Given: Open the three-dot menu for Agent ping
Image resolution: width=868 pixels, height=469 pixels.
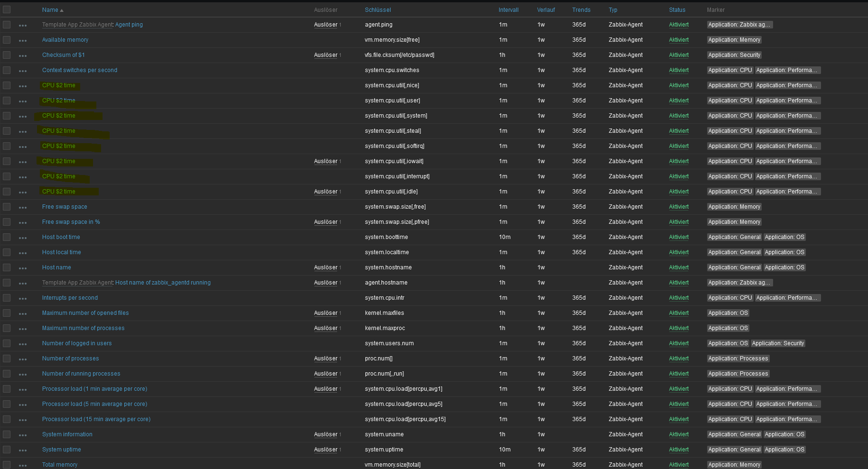Looking at the screenshot, I should pyautogui.click(x=23, y=25).
